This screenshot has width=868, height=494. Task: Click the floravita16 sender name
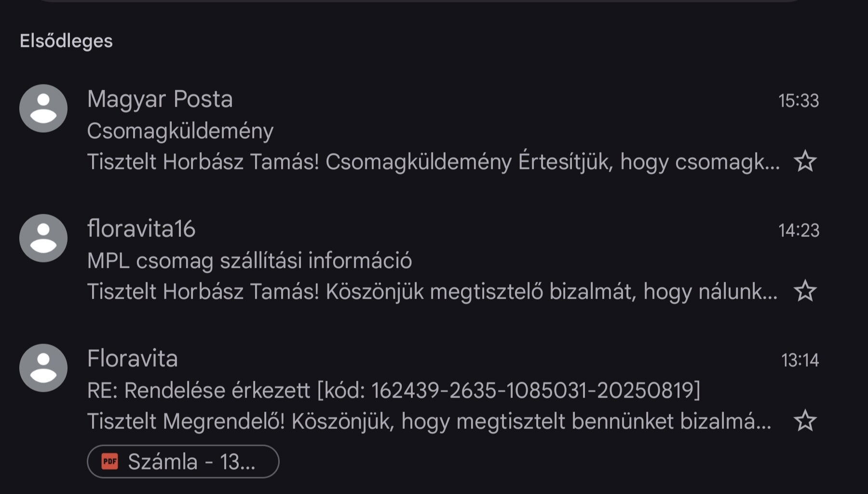pos(141,229)
